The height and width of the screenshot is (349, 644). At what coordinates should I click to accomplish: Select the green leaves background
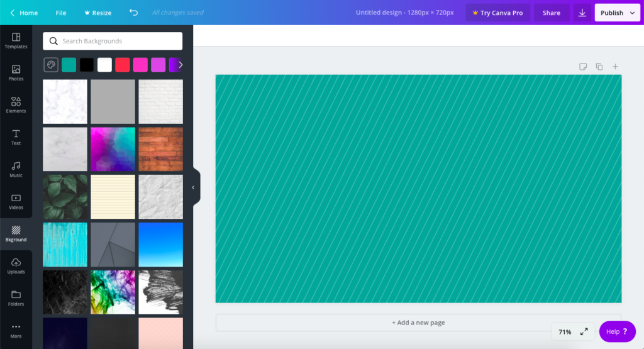(x=65, y=197)
